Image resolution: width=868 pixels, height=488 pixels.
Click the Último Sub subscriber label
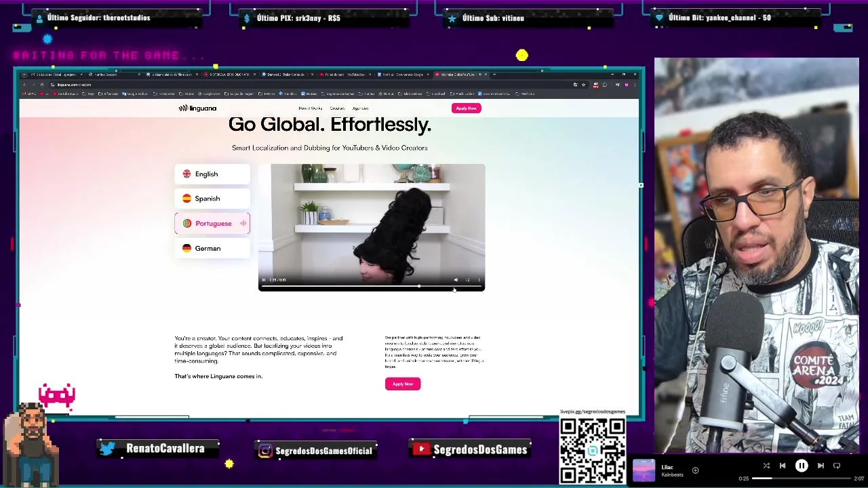click(x=493, y=18)
